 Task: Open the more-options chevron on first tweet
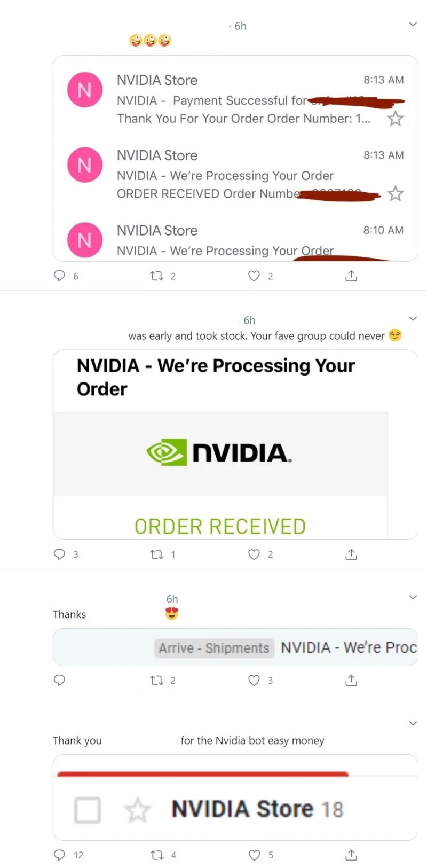[413, 24]
